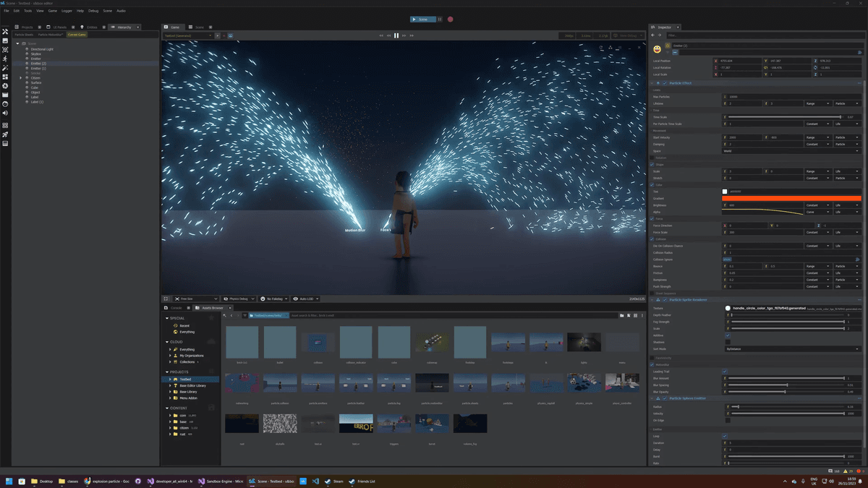Expand the Citizen node in Hierarchy
Screen dimensions: 868x488
click(21, 78)
